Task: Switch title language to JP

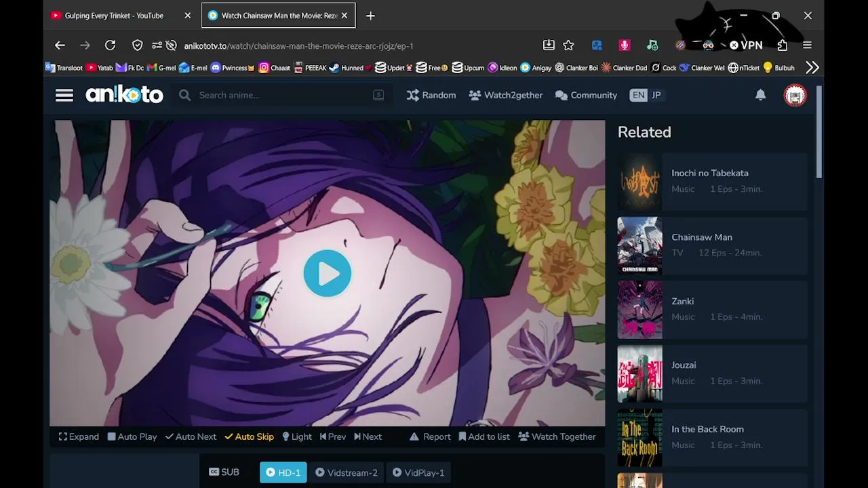Action: (656, 96)
